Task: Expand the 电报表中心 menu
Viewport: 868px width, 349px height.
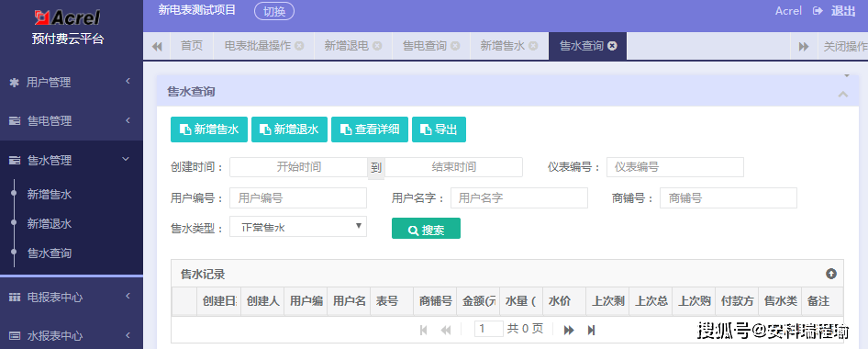Action: click(128, 297)
